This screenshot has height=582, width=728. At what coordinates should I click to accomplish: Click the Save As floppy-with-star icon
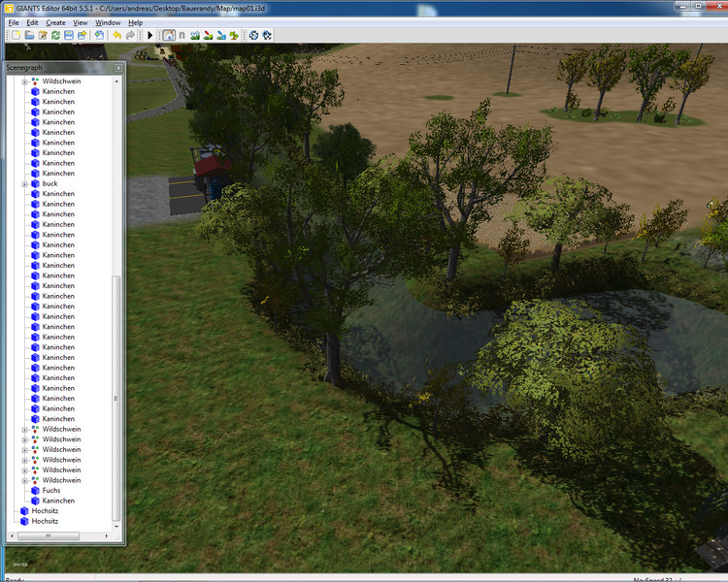click(x=83, y=35)
